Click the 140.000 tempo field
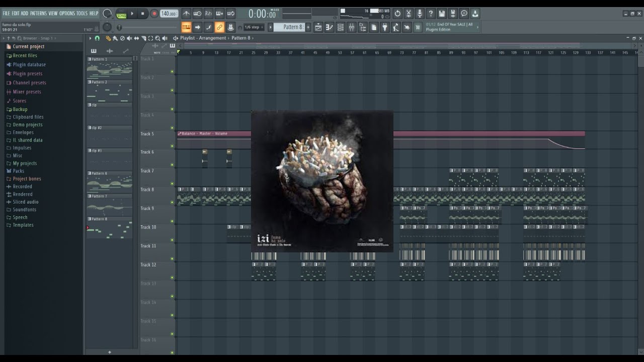 pos(169,14)
